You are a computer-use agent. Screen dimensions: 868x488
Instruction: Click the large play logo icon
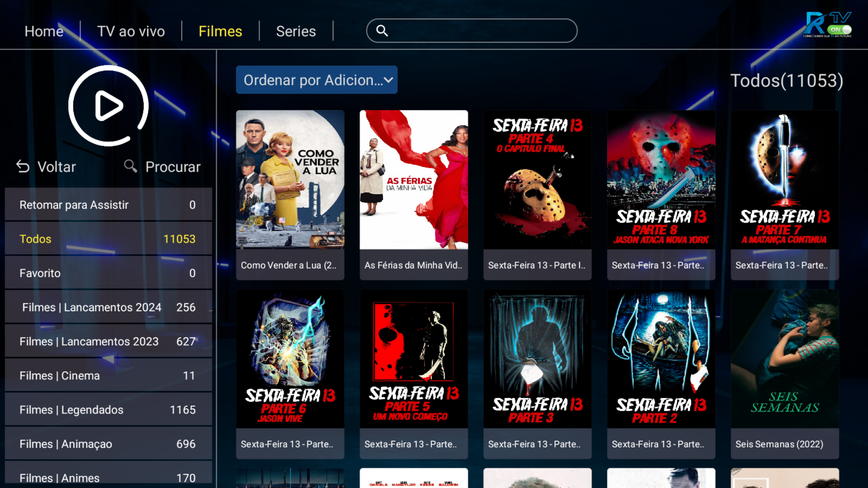(x=108, y=105)
